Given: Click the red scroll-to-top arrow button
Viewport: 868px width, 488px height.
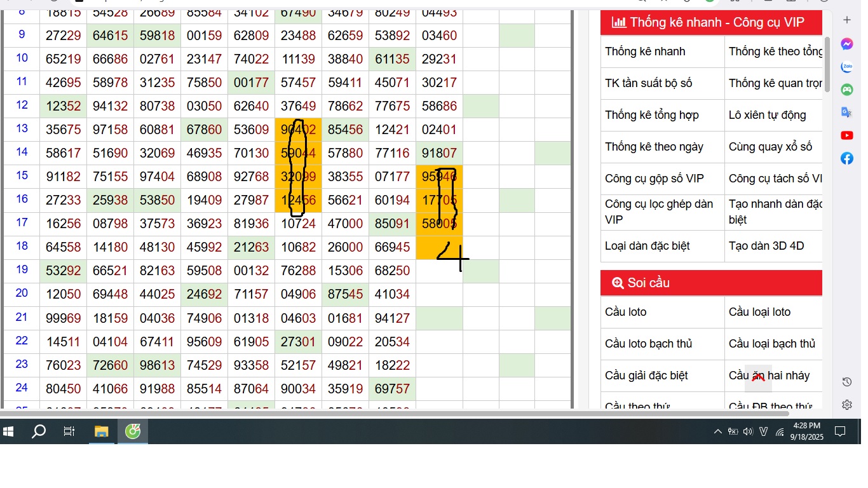Looking at the screenshot, I should pyautogui.click(x=758, y=378).
